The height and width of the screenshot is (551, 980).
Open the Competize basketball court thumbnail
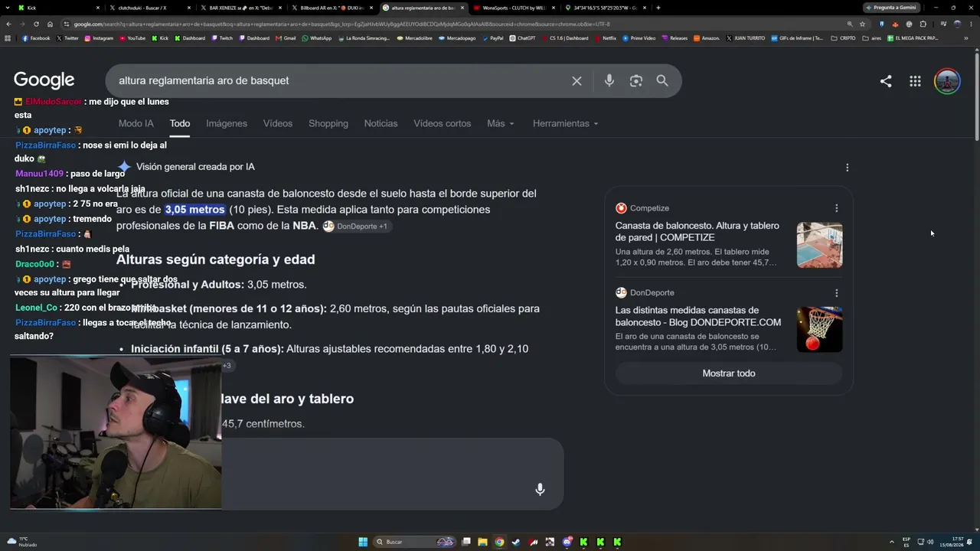(819, 245)
